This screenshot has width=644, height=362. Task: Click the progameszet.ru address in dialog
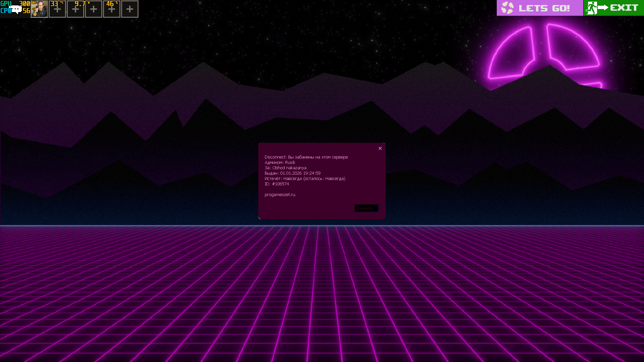pyautogui.click(x=280, y=195)
